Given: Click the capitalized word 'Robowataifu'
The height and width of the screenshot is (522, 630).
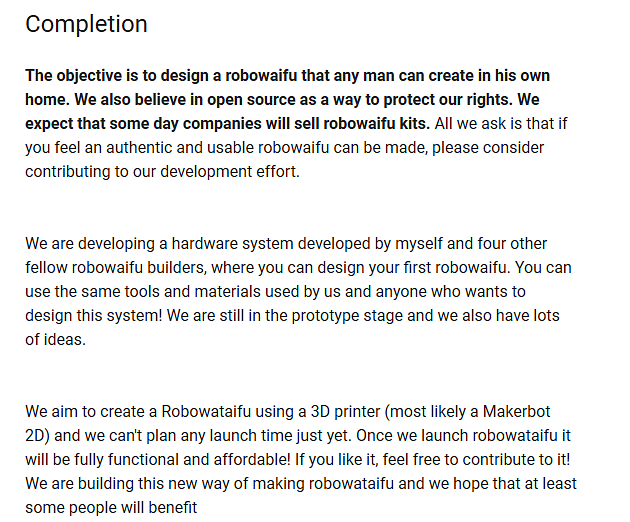Looking at the screenshot, I should coord(206,411).
